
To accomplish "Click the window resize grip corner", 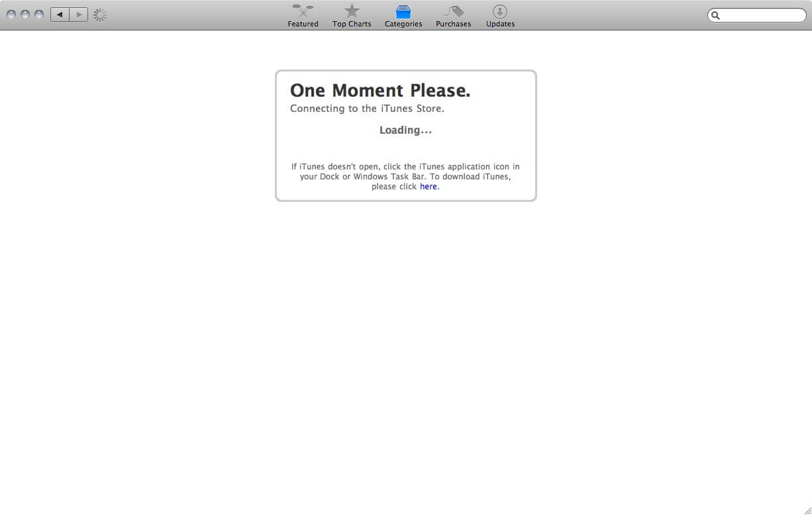I will coord(807,510).
